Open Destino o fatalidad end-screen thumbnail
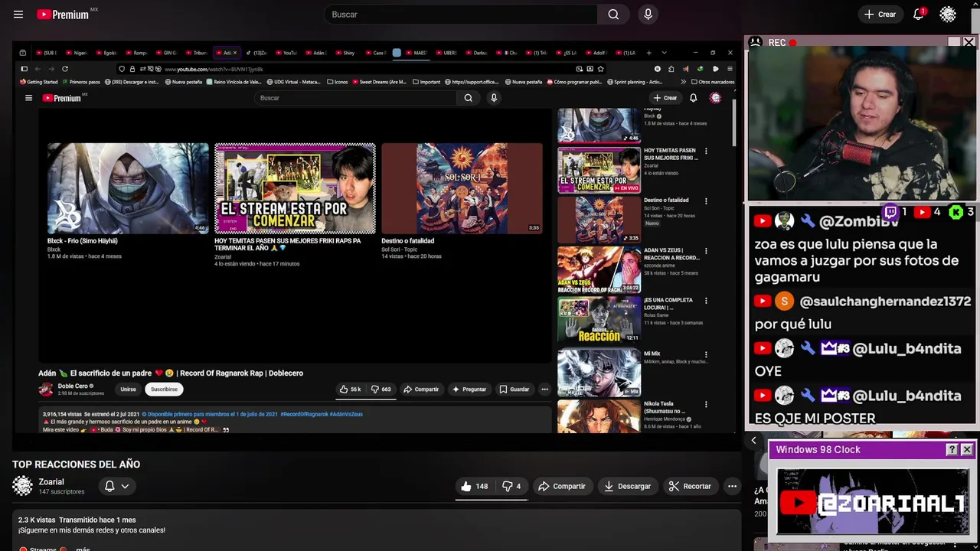980x551 pixels. coord(462,188)
